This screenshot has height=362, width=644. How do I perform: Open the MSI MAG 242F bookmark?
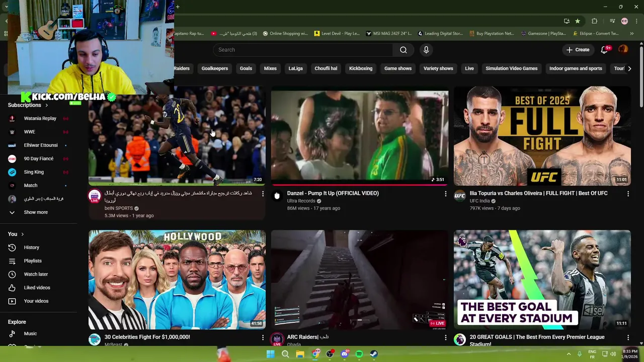coord(389,34)
